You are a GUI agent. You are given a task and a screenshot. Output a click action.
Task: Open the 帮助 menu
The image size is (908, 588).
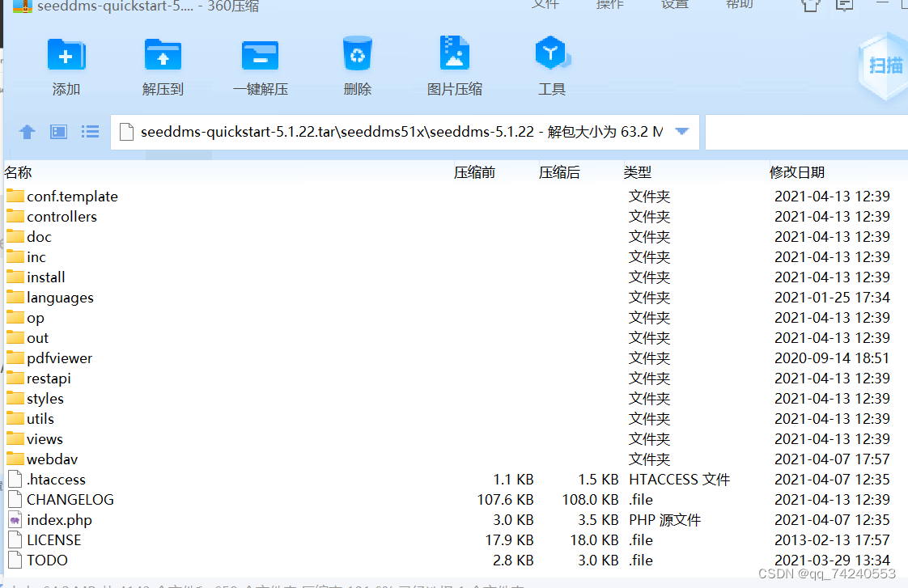(x=740, y=5)
